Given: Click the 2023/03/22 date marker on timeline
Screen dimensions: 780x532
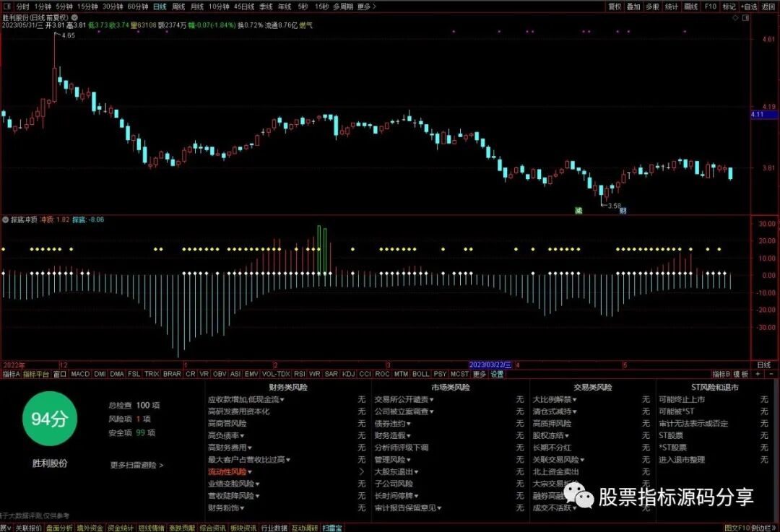Looking at the screenshot, I should 490,365.
